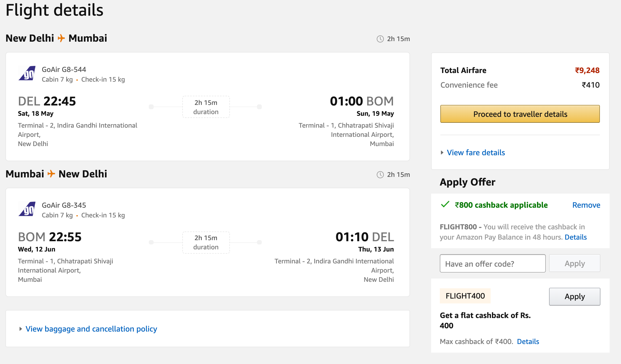Apply the FLIGHT400 offer code
The image size is (621, 364).
pos(574,296)
